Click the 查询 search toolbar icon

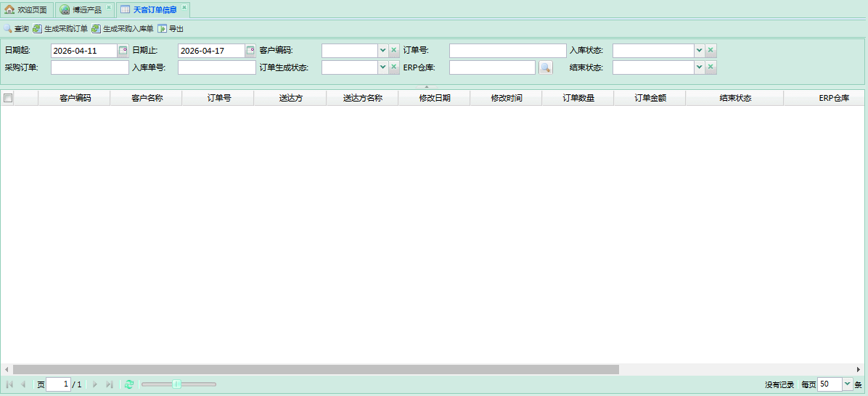pyautogui.click(x=8, y=29)
